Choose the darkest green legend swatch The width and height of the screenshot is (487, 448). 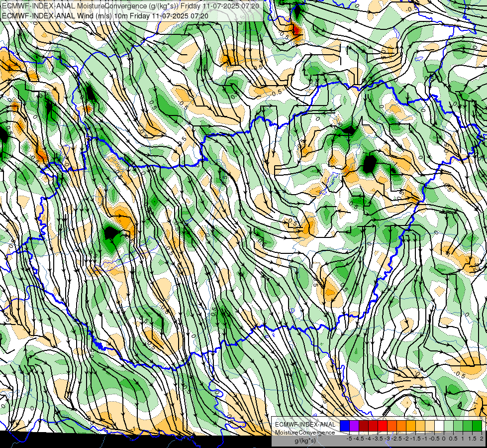pyautogui.click(x=477, y=426)
